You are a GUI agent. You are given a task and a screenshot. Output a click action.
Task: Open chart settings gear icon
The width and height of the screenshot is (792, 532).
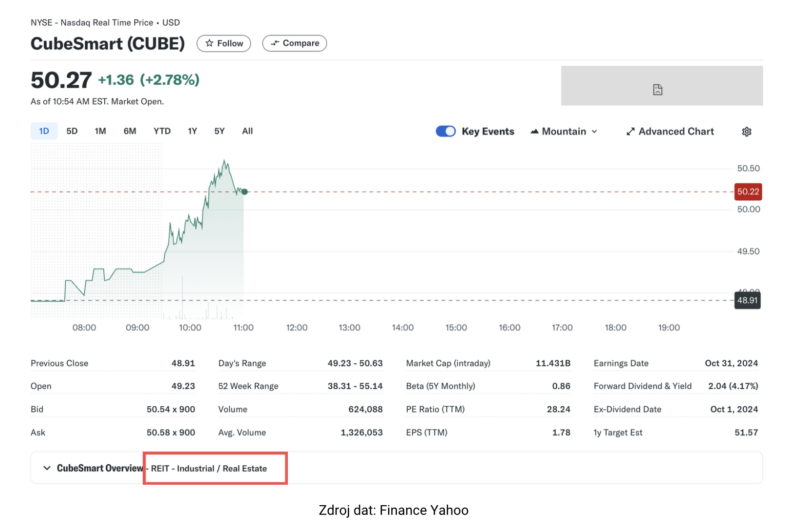point(747,132)
